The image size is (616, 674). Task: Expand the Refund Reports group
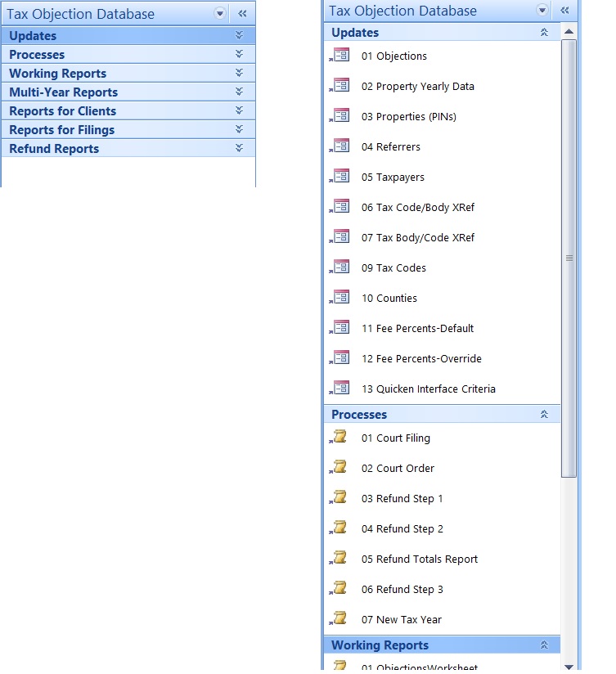tap(239, 148)
